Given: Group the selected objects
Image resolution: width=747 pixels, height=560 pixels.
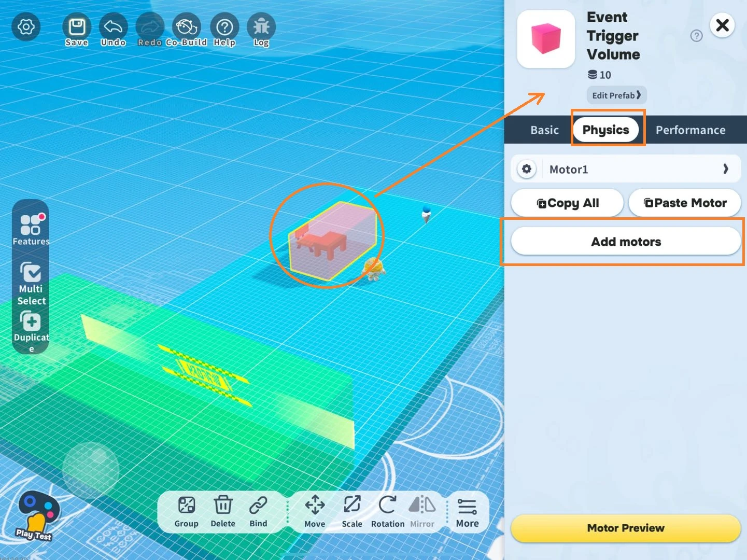Looking at the screenshot, I should click(187, 512).
